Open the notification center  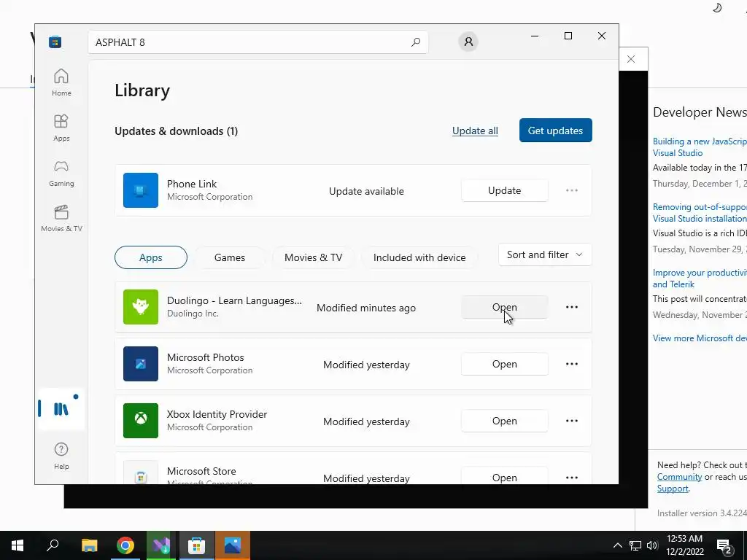click(x=724, y=545)
